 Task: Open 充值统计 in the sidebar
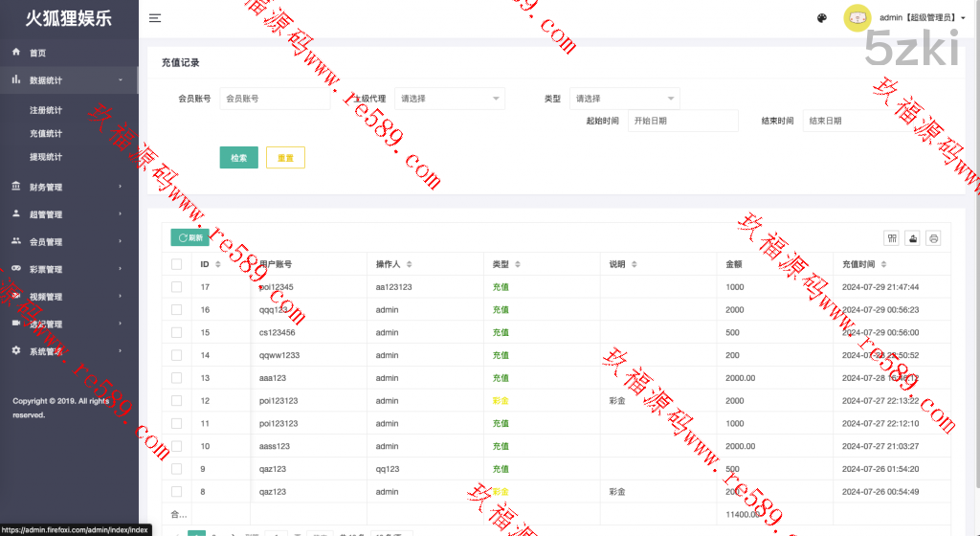pos(46,134)
